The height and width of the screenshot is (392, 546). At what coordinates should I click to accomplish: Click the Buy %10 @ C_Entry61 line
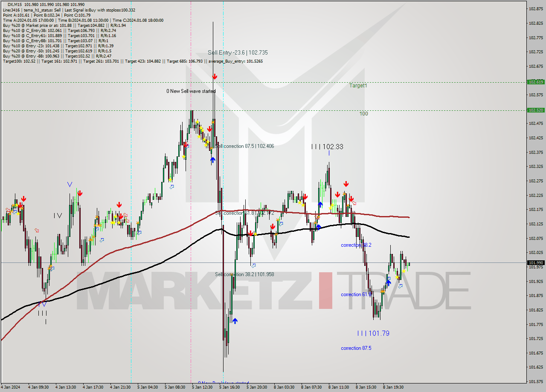(x=59, y=35)
